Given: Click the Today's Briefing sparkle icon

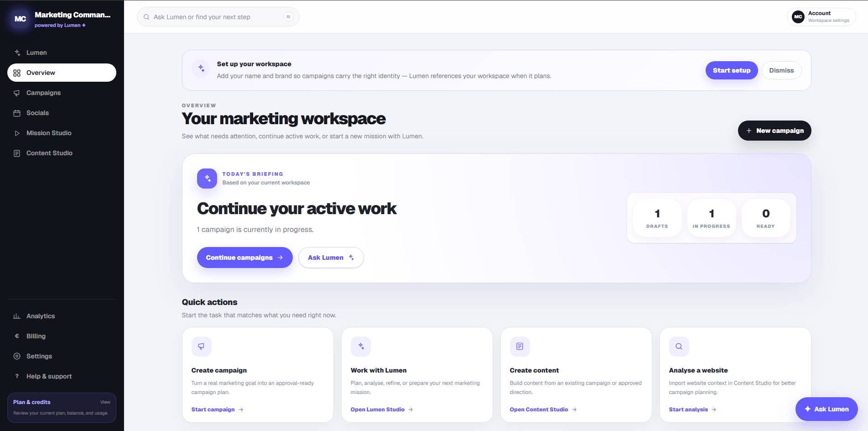Looking at the screenshot, I should [x=207, y=178].
